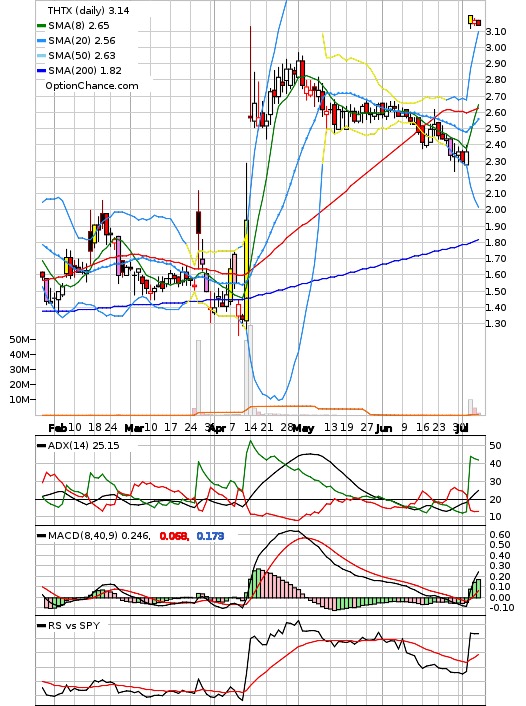Click the green SMA(8) legend color swatch

pyautogui.click(x=41, y=26)
